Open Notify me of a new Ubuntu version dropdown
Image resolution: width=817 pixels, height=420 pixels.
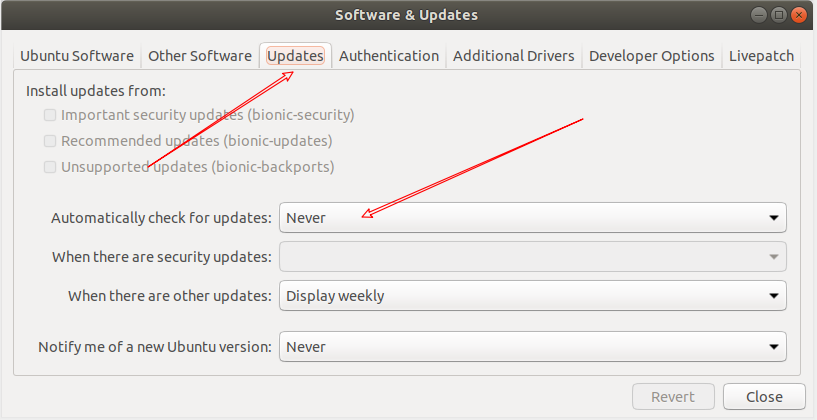tap(533, 347)
